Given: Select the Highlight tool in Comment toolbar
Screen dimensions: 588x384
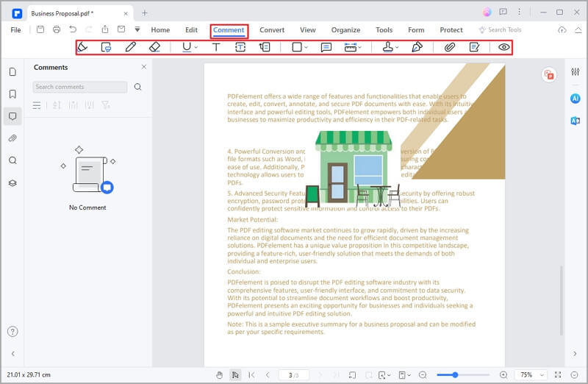Looking at the screenshot, I should tap(82, 47).
